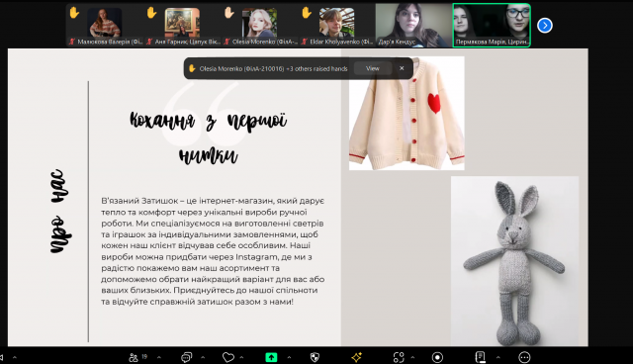Open the AI Companion sparkle icon
This screenshot has width=633, height=364.
point(356,357)
